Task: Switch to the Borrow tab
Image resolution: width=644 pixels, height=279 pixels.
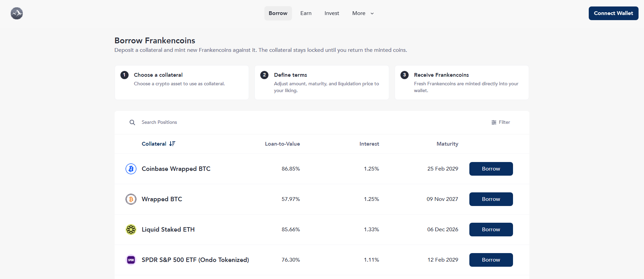Action: 278,13
